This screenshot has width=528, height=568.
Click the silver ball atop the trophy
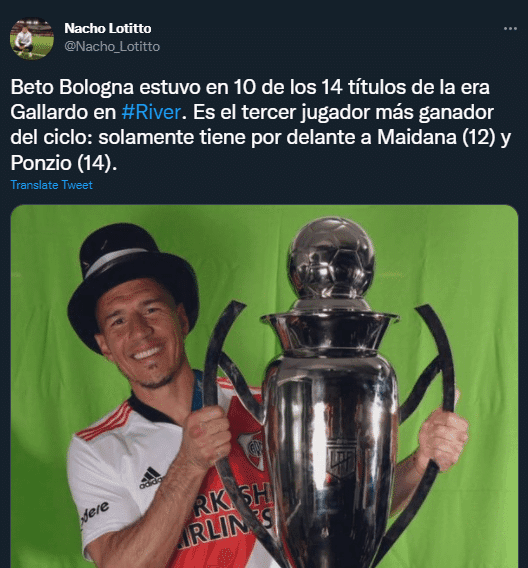pyautogui.click(x=331, y=256)
